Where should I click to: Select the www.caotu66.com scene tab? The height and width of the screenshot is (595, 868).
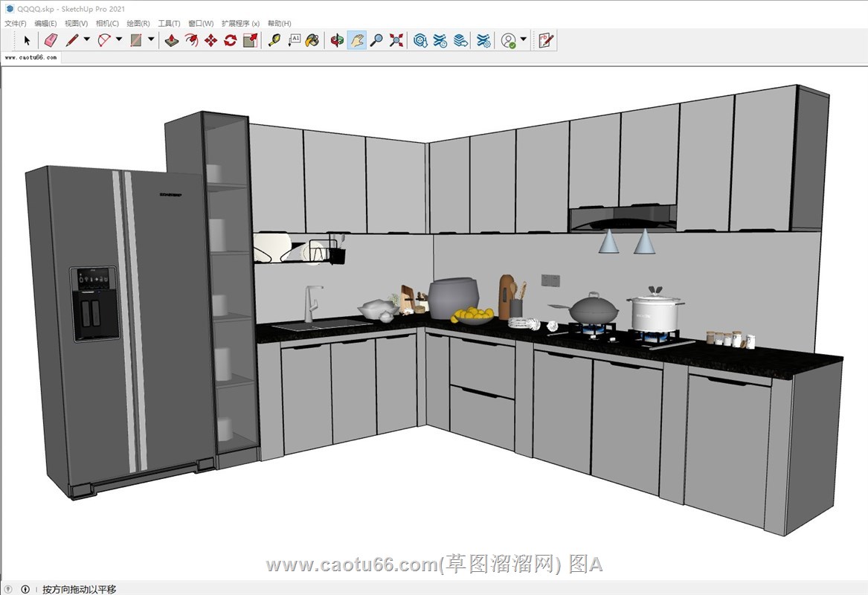point(30,57)
